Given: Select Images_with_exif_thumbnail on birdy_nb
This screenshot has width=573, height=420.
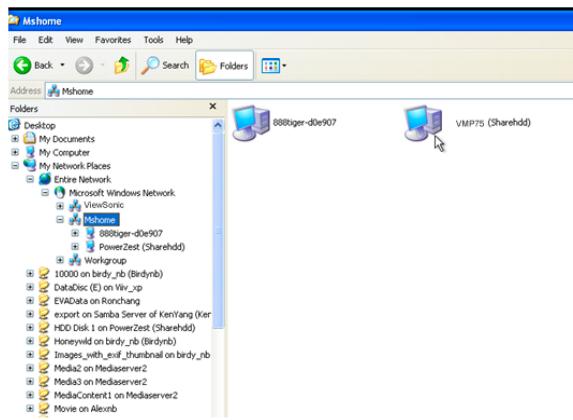Looking at the screenshot, I should click(132, 355).
